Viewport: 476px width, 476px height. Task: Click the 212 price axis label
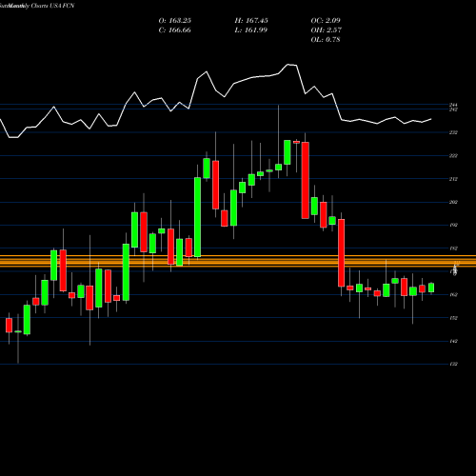click(x=453, y=179)
